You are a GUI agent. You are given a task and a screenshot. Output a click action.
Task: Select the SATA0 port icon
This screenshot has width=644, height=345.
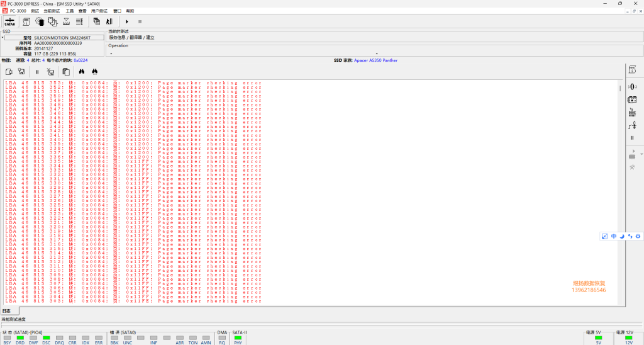pos(10,21)
